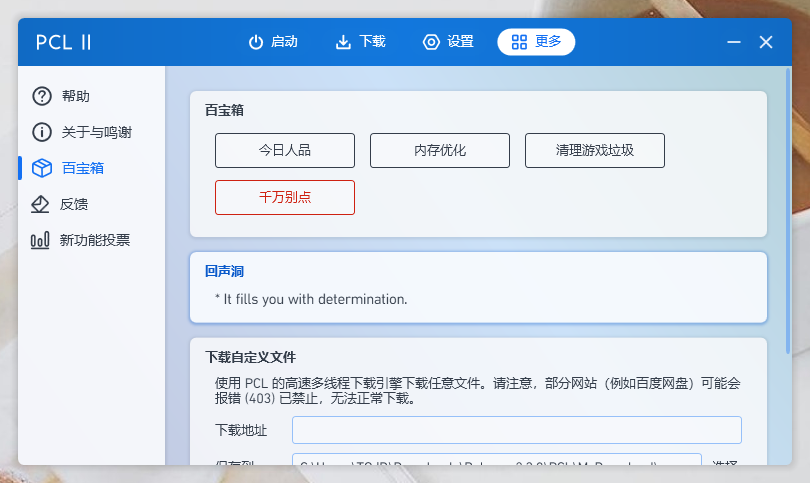Click the download arrow icon in header
This screenshot has height=483, width=810.
pos(343,42)
